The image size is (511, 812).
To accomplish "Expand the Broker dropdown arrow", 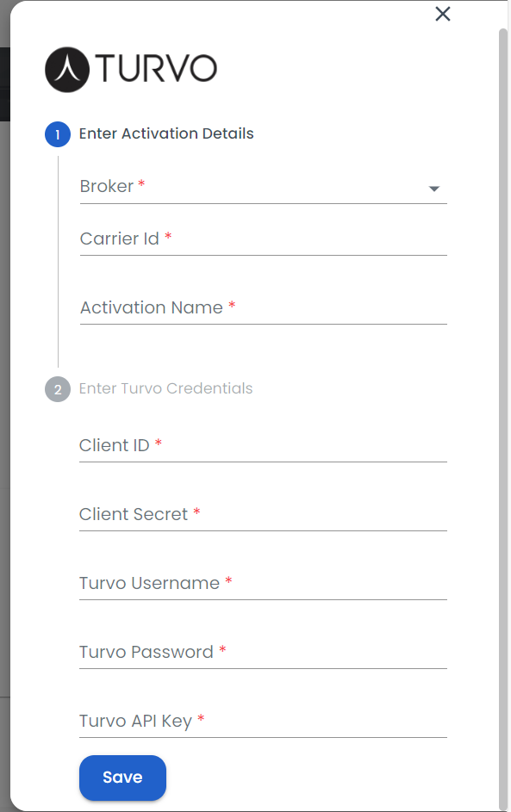I will point(434,189).
